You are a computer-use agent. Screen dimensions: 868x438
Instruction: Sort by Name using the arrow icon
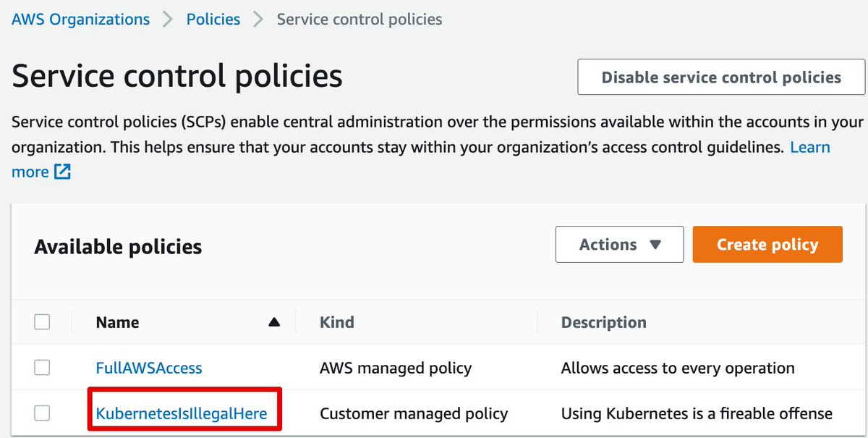(x=274, y=322)
